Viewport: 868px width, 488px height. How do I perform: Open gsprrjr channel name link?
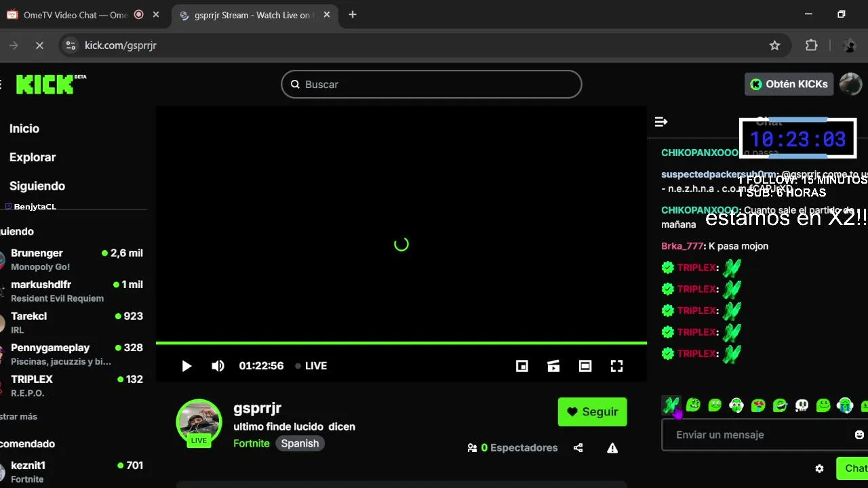257,408
